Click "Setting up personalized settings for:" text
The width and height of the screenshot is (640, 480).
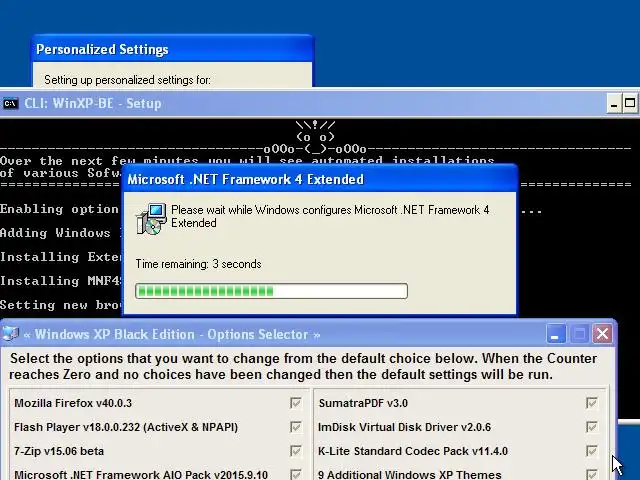tap(127, 80)
